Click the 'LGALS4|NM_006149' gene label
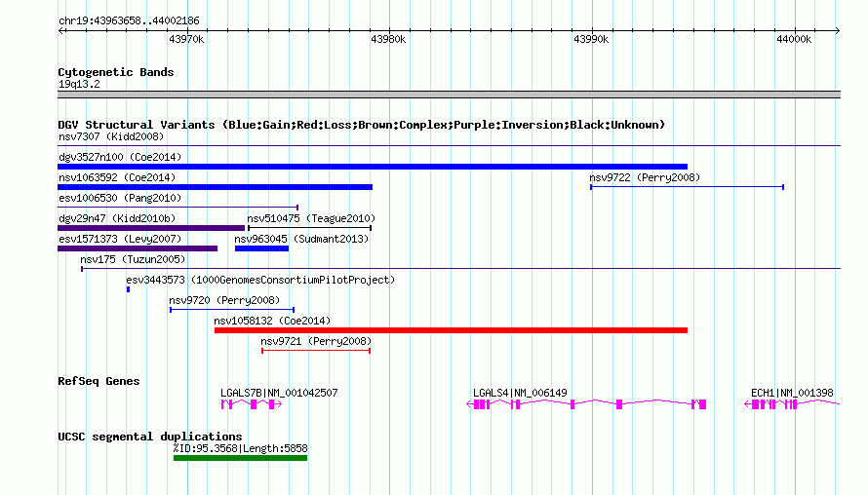 click(x=520, y=393)
